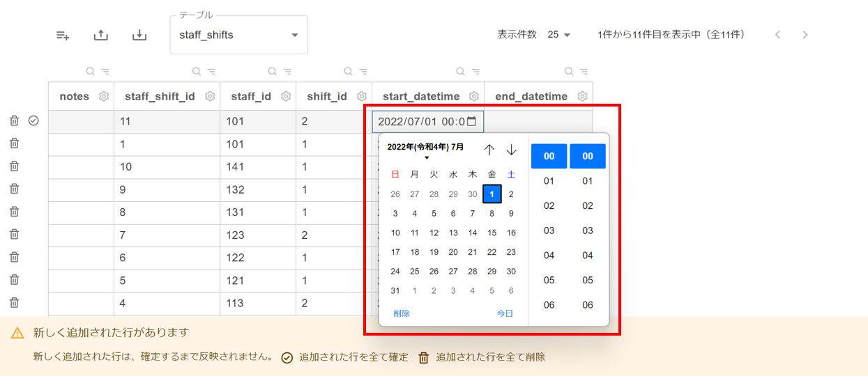Viewport: 868px width, 376px height.
Task: Click the calendar icon in datetime input
Action: tap(471, 121)
